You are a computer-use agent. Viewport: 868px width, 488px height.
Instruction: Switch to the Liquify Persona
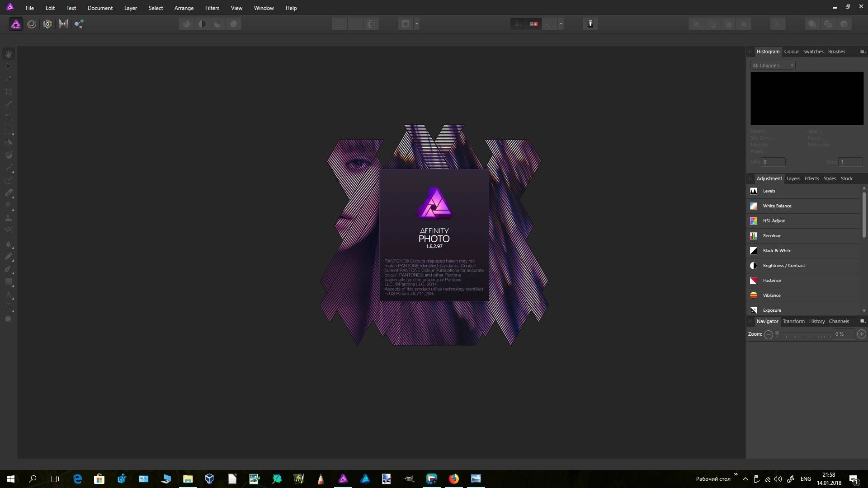pyautogui.click(x=32, y=24)
